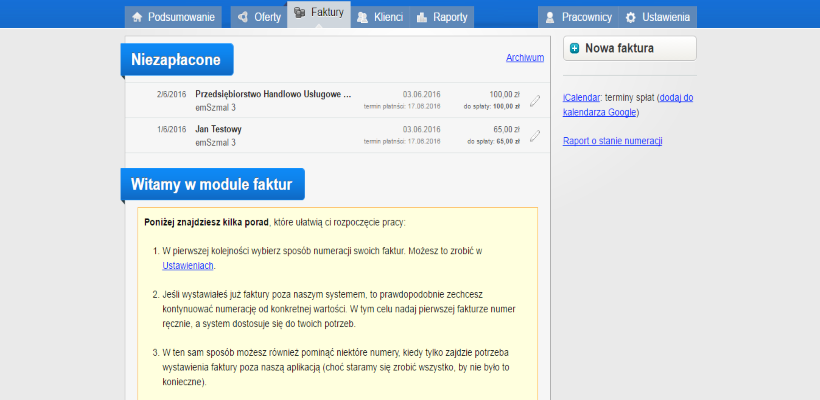
Task: Click the chart icon beside Raporty
Action: click(422, 18)
